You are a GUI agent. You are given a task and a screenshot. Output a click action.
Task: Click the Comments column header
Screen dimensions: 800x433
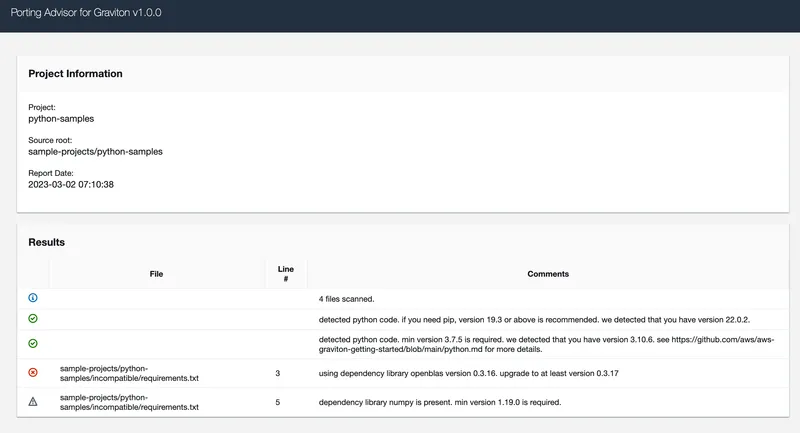click(548, 274)
